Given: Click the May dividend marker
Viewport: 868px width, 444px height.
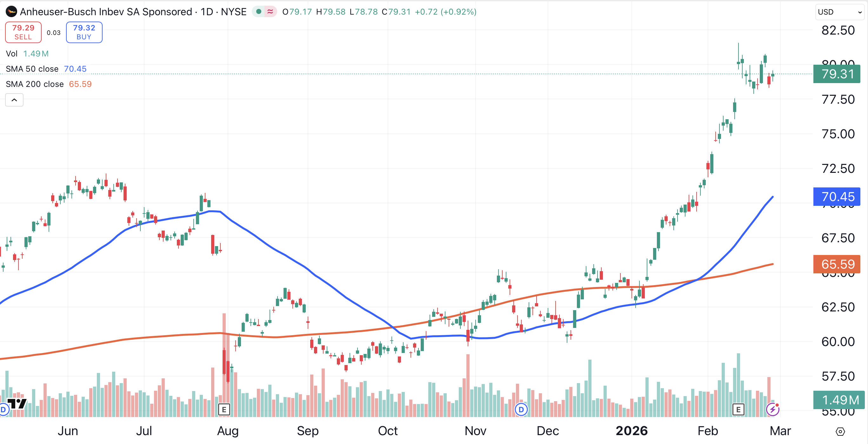Looking at the screenshot, I should point(3,409).
